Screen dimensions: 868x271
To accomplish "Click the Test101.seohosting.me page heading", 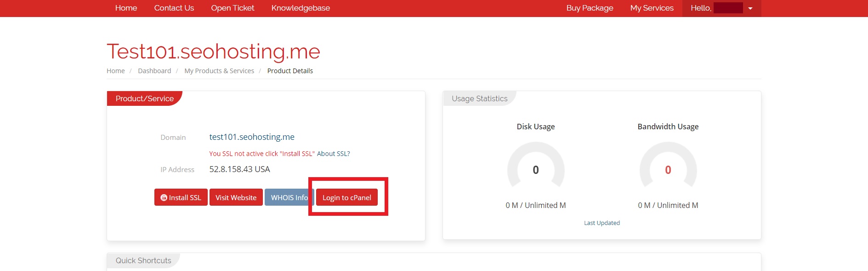I will (x=213, y=52).
